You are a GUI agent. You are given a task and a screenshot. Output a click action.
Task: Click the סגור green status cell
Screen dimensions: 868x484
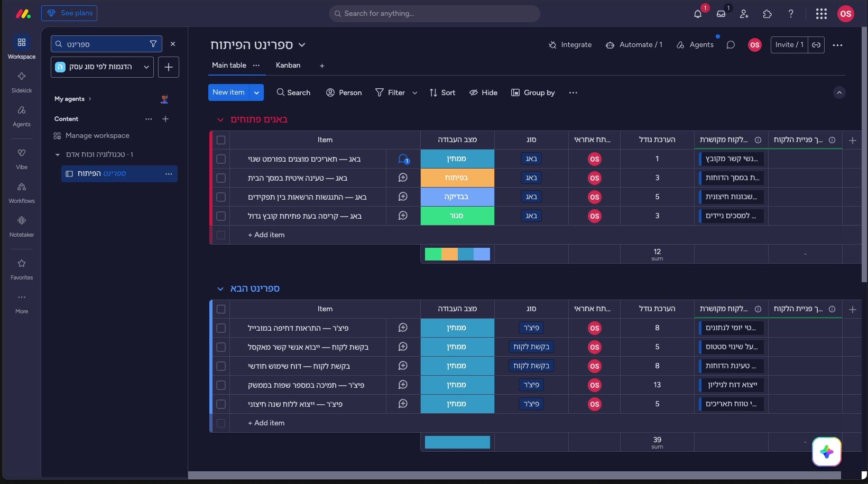(x=457, y=216)
